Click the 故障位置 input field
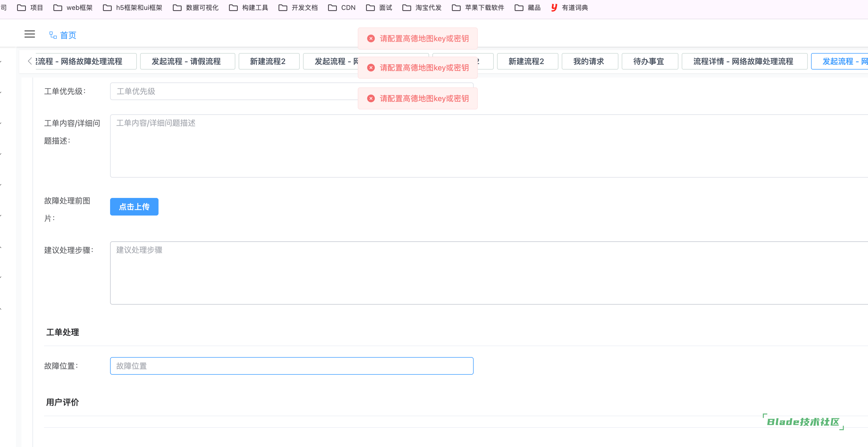 click(291, 366)
